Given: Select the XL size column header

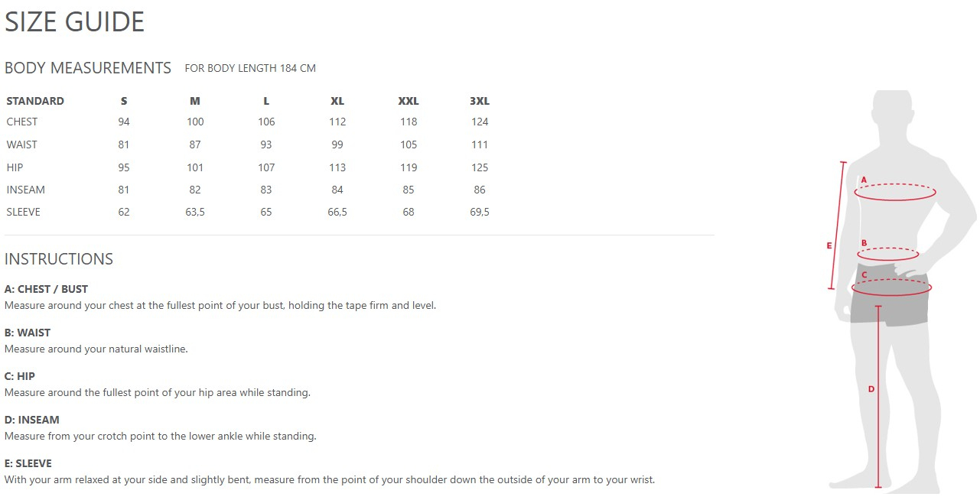Looking at the screenshot, I should click(337, 101).
